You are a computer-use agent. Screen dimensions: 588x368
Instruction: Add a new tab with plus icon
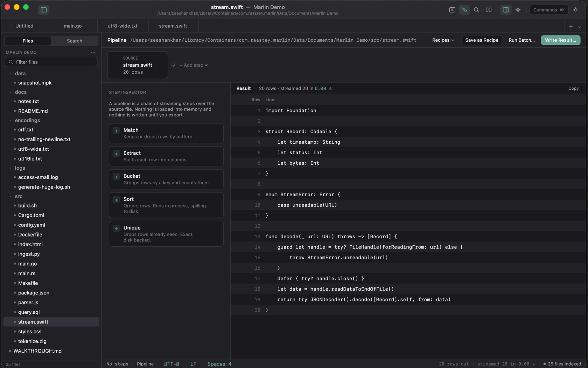tap(571, 26)
